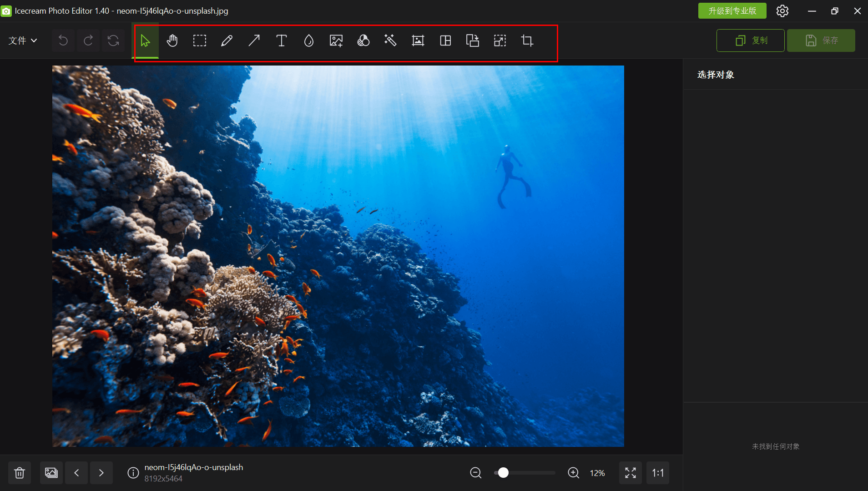Select the Hand pan tool
The image size is (868, 491).
pyautogui.click(x=172, y=41)
